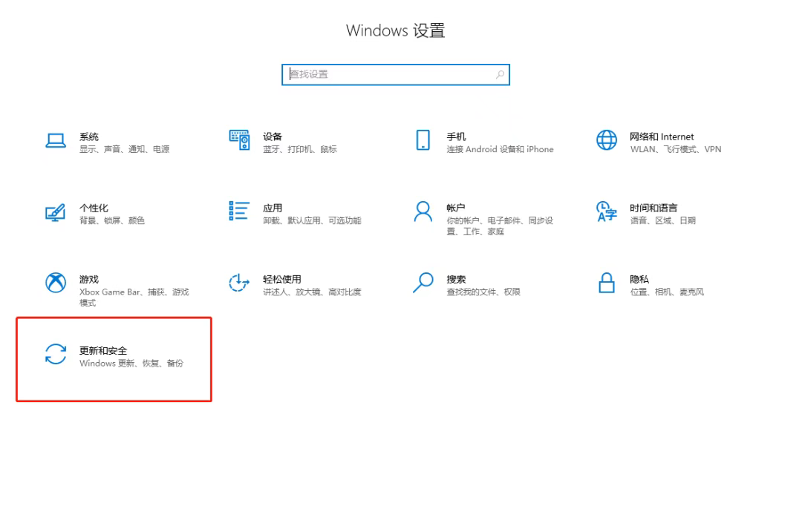Click the 网络和 Internet globe icon
The image size is (802, 532).
tap(607, 140)
